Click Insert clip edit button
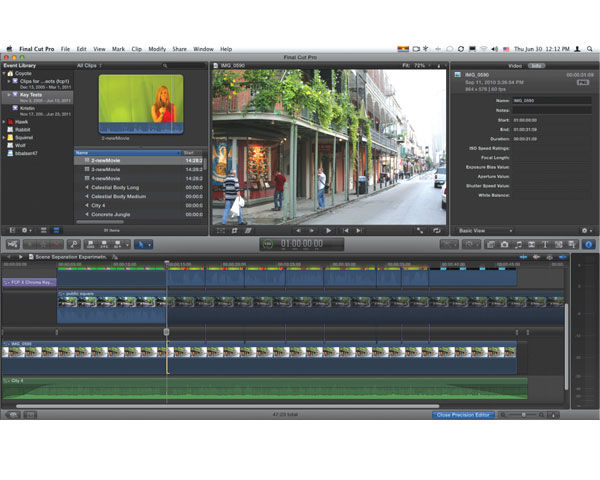600x480 pixels. click(104, 244)
